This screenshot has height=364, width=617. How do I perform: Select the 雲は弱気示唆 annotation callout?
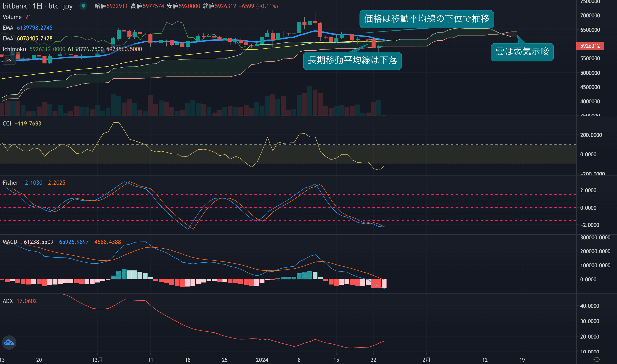pos(522,52)
